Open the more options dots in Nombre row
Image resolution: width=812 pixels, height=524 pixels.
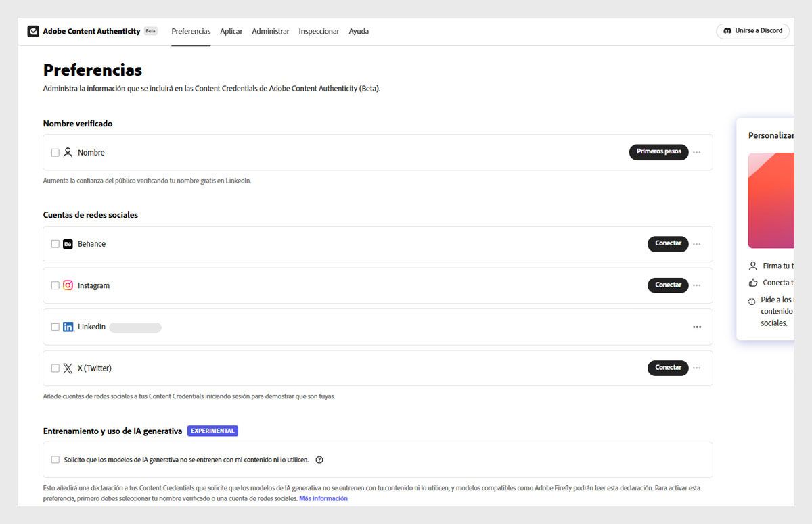coord(697,153)
